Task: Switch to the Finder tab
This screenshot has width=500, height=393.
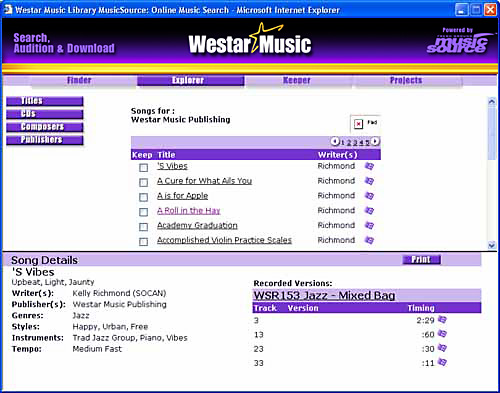Action: [x=79, y=80]
